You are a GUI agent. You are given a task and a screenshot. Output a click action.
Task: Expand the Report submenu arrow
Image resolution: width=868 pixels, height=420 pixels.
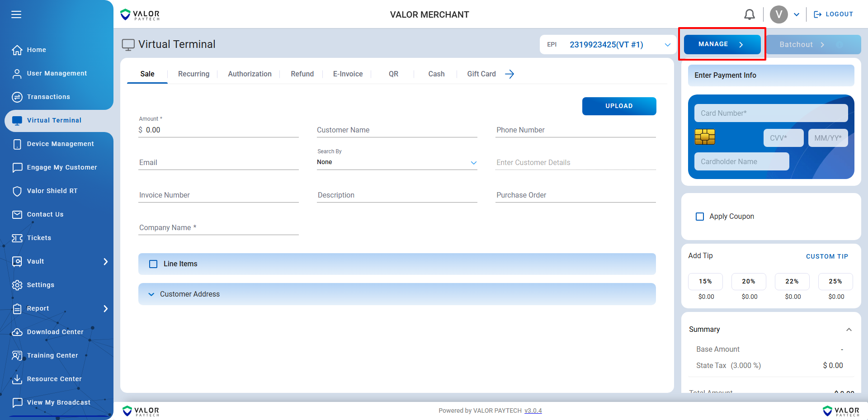(x=106, y=309)
